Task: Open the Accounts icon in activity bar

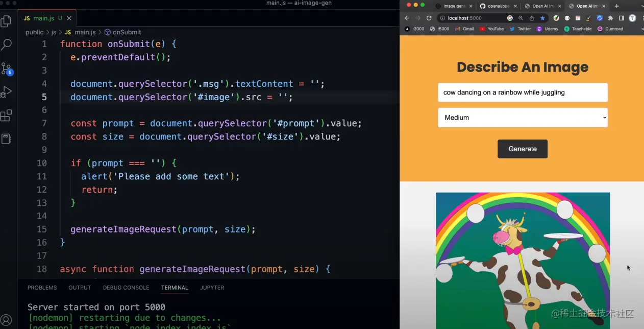Action: pyautogui.click(x=6, y=320)
